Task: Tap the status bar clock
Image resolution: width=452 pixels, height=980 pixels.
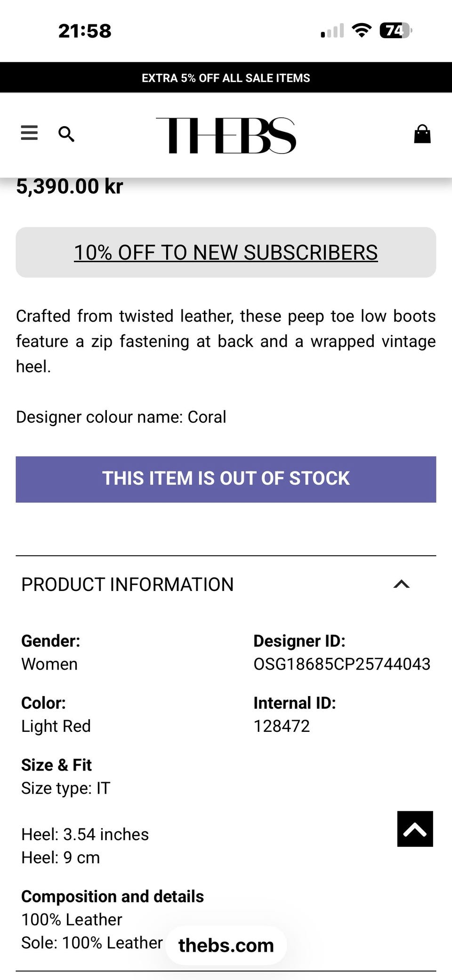Action: click(x=85, y=31)
